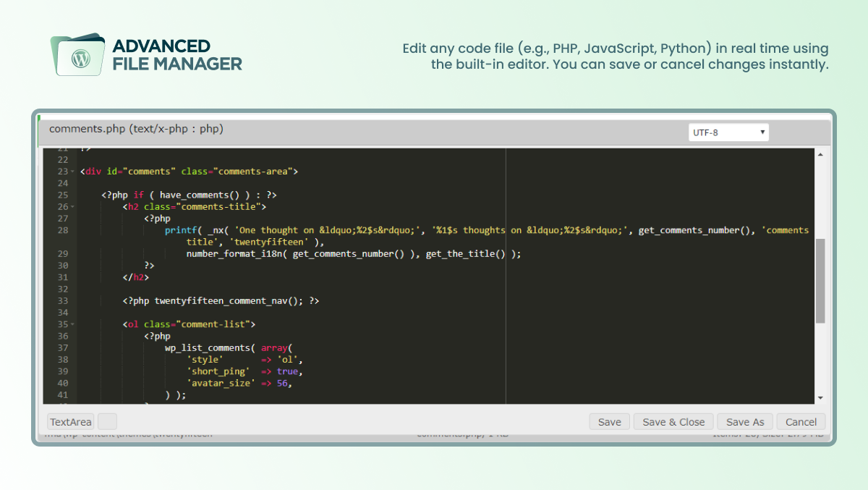Place cursor on 'twentyfifteen_comment_nav();' code

229,300
